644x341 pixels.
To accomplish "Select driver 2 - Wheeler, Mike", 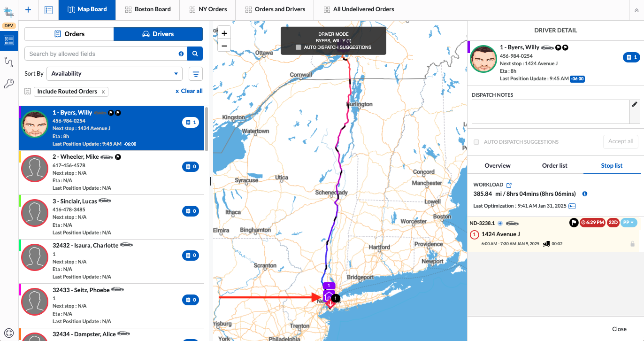I will [x=112, y=172].
